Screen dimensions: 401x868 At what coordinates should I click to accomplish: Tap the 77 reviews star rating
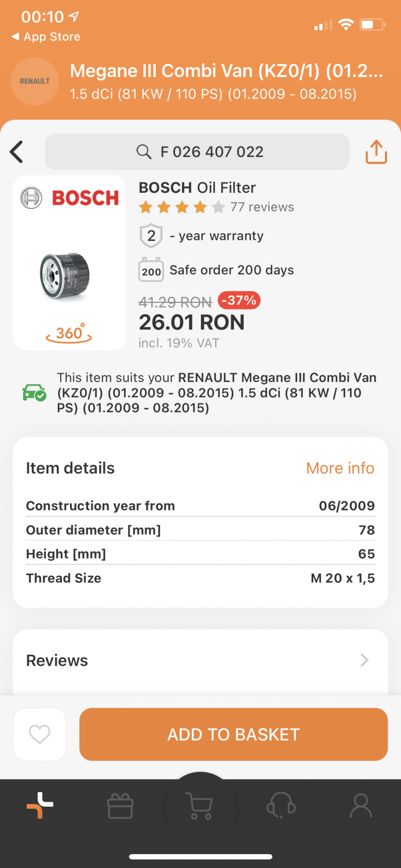(x=216, y=207)
